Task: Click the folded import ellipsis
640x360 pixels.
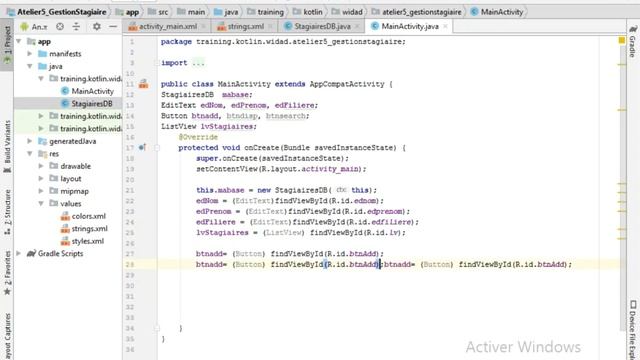Action: 198,63
